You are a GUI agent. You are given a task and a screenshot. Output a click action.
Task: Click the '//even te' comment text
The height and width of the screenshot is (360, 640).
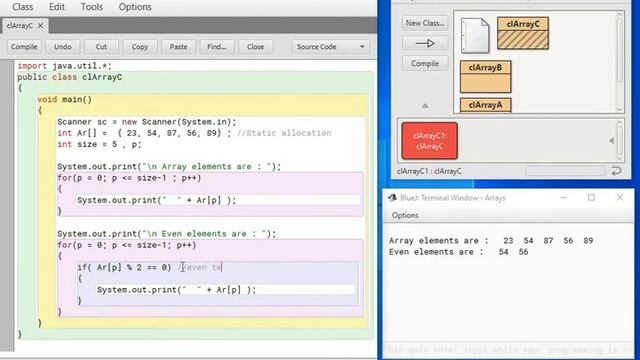click(x=200, y=267)
